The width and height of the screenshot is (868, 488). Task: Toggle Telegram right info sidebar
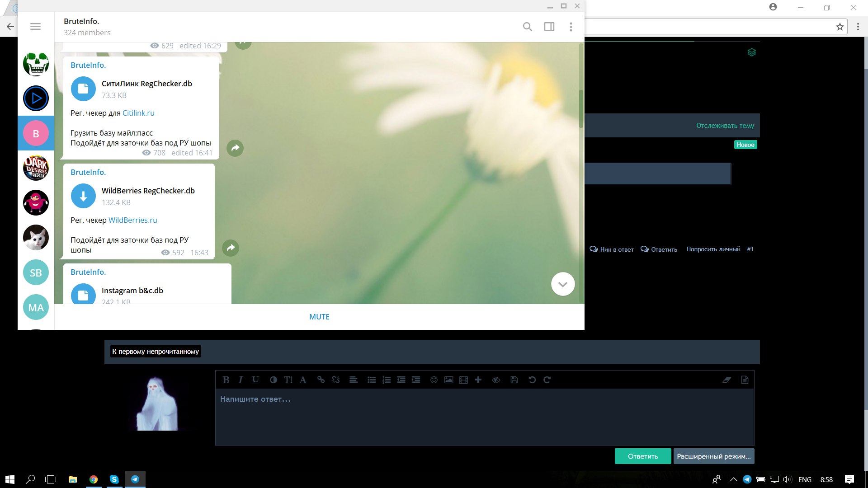pyautogui.click(x=549, y=27)
